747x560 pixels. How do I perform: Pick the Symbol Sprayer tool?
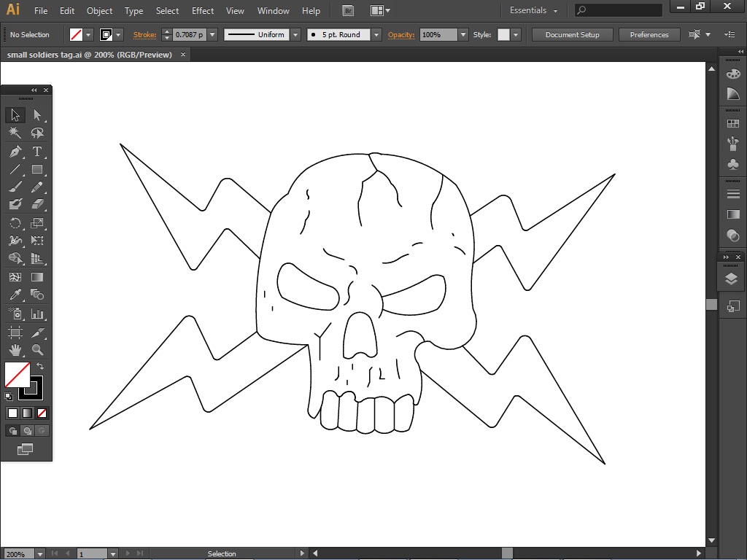coord(15,314)
